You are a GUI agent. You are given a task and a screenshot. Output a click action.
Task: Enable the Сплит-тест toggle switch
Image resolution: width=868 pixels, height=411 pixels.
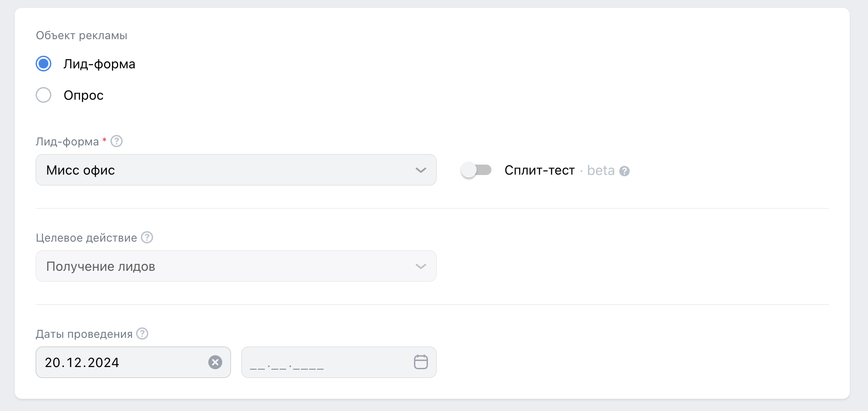tap(476, 170)
